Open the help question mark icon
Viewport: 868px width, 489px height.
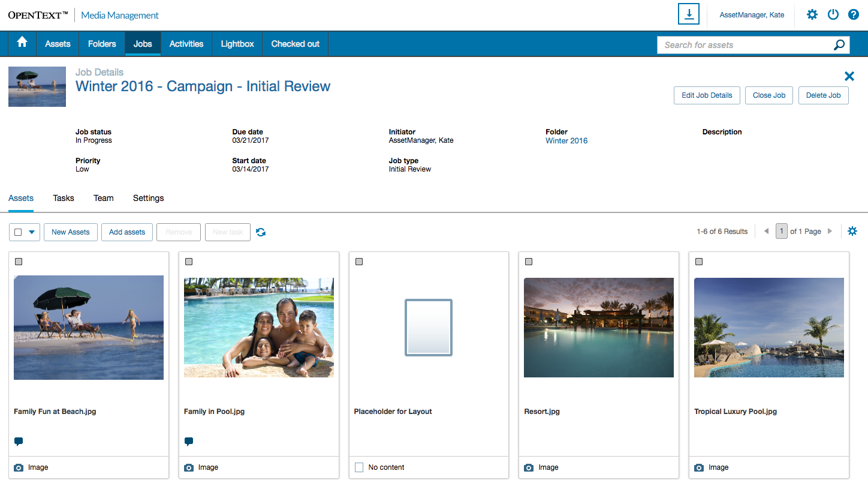[x=854, y=14]
